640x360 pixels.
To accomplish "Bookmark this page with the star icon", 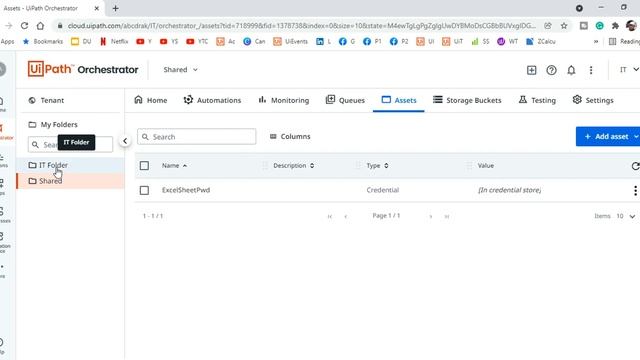I will (x=564, y=26).
